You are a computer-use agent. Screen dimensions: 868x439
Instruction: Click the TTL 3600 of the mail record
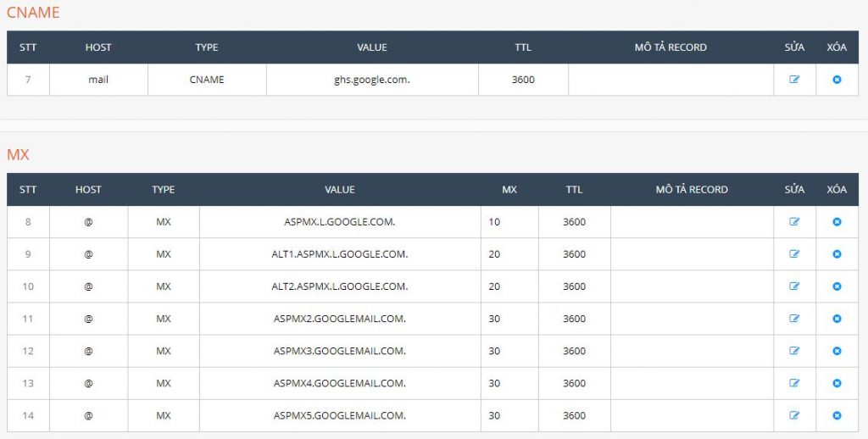(523, 80)
